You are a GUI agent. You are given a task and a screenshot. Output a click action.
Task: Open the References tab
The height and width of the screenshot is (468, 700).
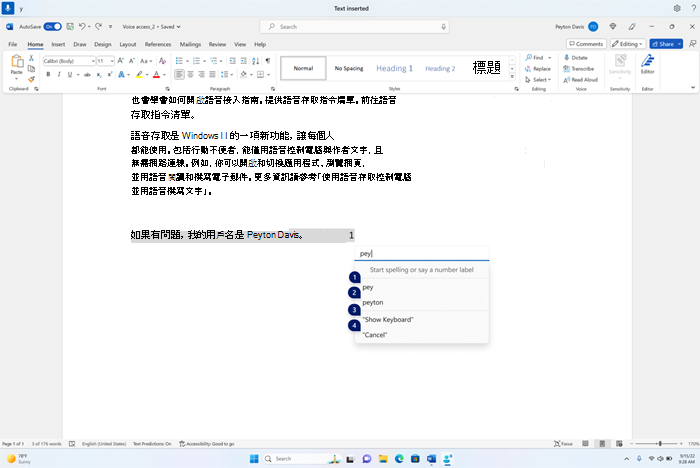[158, 44]
